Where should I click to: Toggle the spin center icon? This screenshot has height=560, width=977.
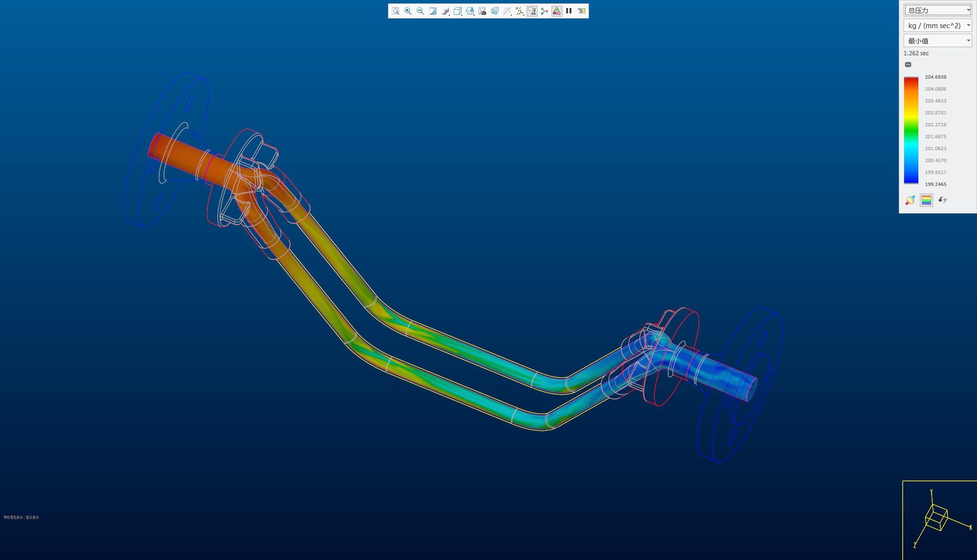(544, 11)
